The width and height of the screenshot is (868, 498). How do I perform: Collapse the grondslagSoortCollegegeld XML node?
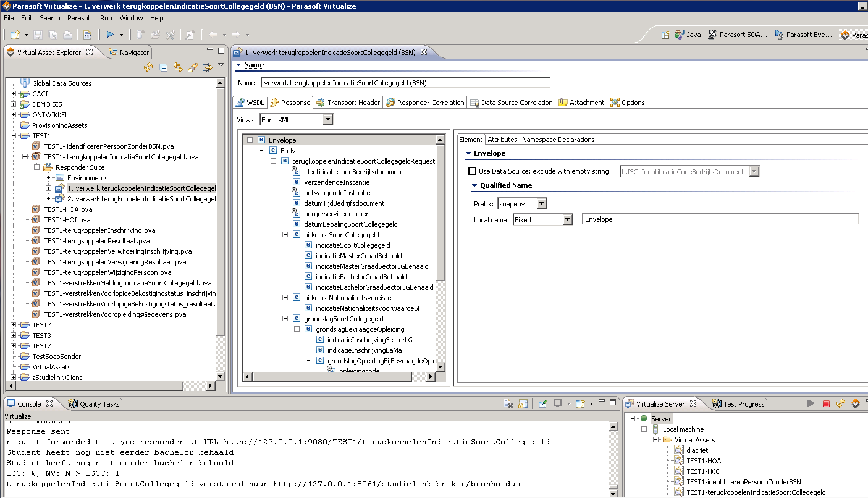click(285, 319)
